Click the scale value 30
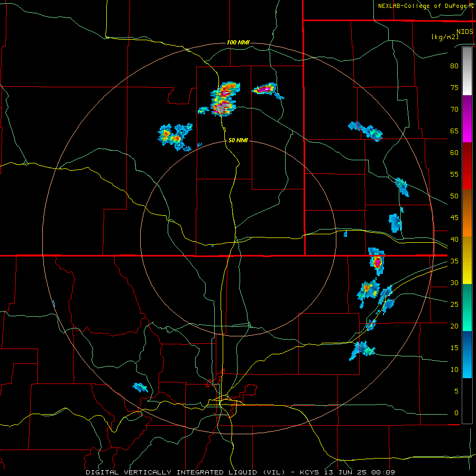 454,282
